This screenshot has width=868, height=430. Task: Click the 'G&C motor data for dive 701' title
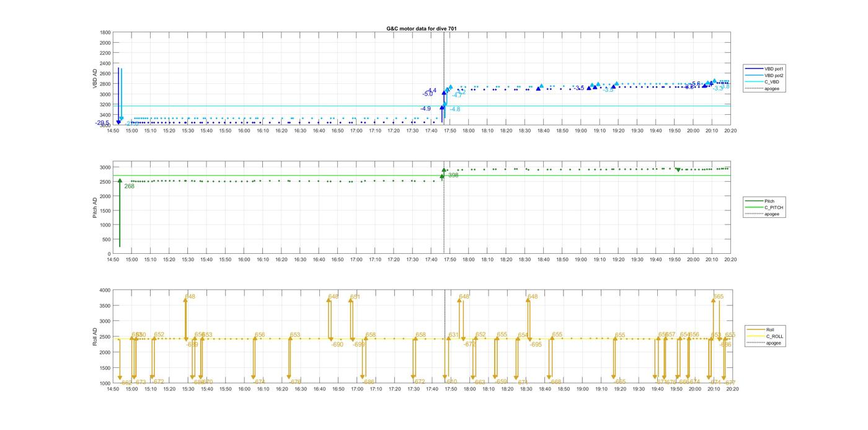point(422,29)
